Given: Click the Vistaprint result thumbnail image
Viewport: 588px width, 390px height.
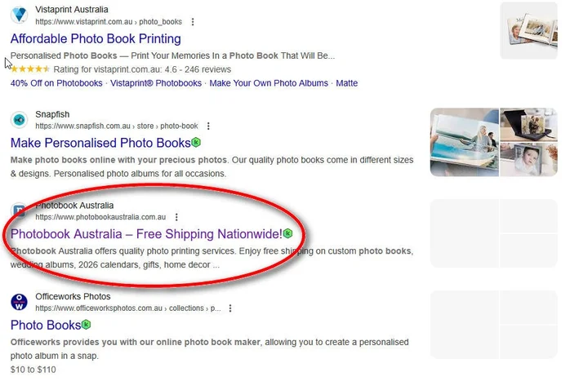Looking at the screenshot, I should (x=528, y=30).
